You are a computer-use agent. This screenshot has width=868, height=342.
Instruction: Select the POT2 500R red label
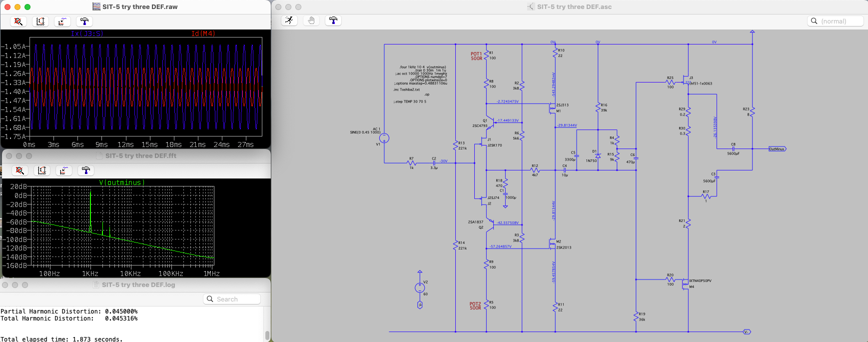tap(475, 305)
